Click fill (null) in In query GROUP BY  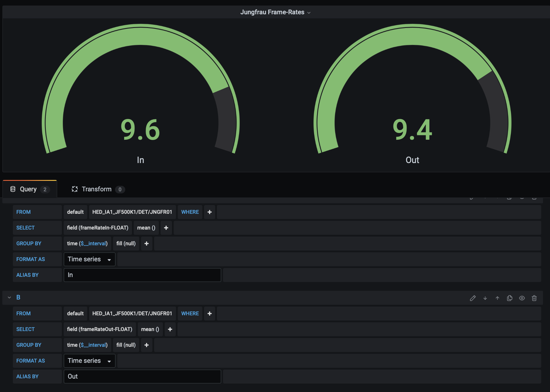point(126,244)
